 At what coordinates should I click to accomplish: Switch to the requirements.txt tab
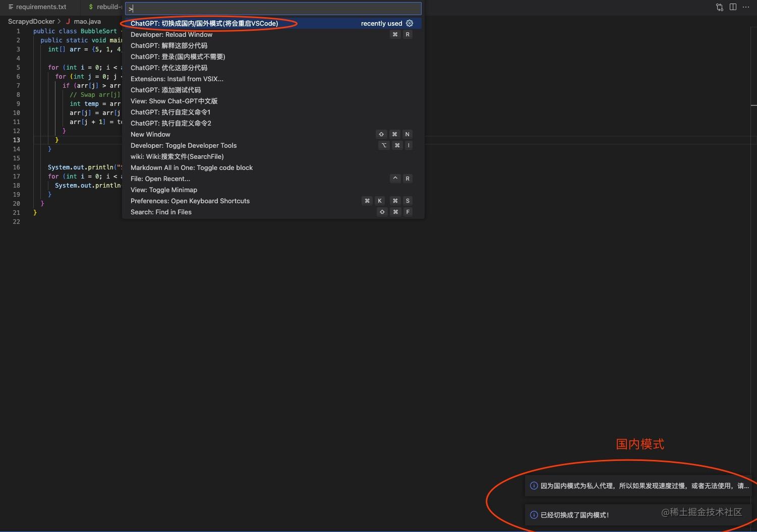click(x=38, y=7)
